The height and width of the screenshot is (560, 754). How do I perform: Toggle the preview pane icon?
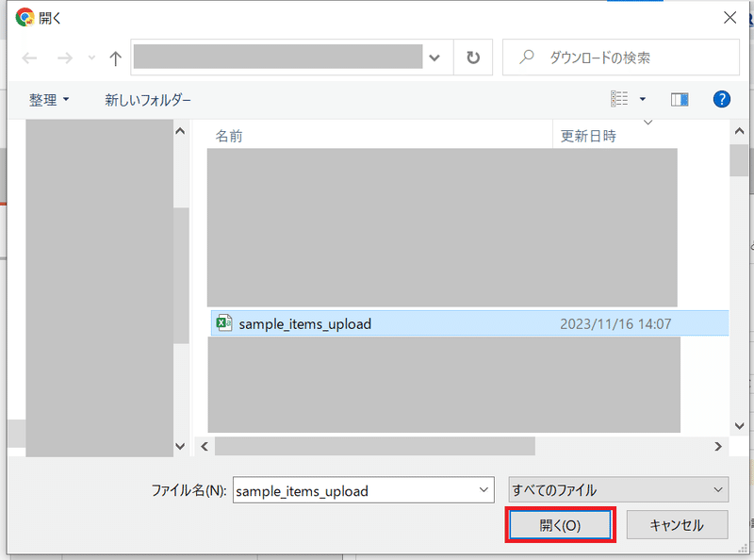point(680,100)
